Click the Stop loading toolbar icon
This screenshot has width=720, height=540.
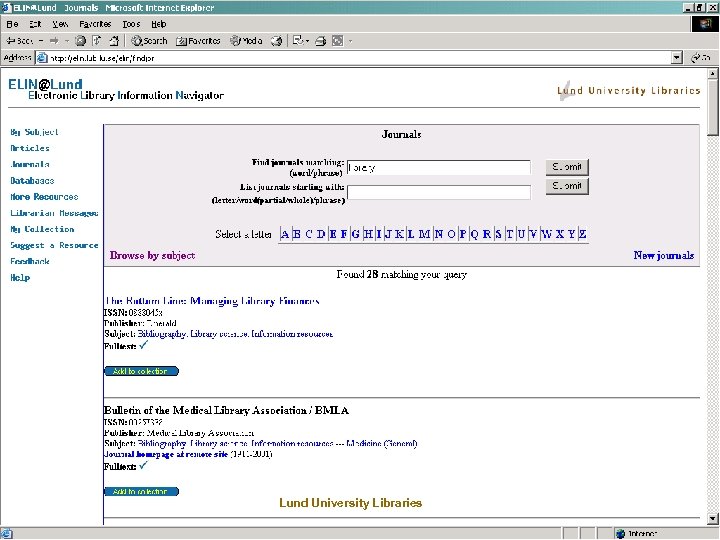coord(80,41)
